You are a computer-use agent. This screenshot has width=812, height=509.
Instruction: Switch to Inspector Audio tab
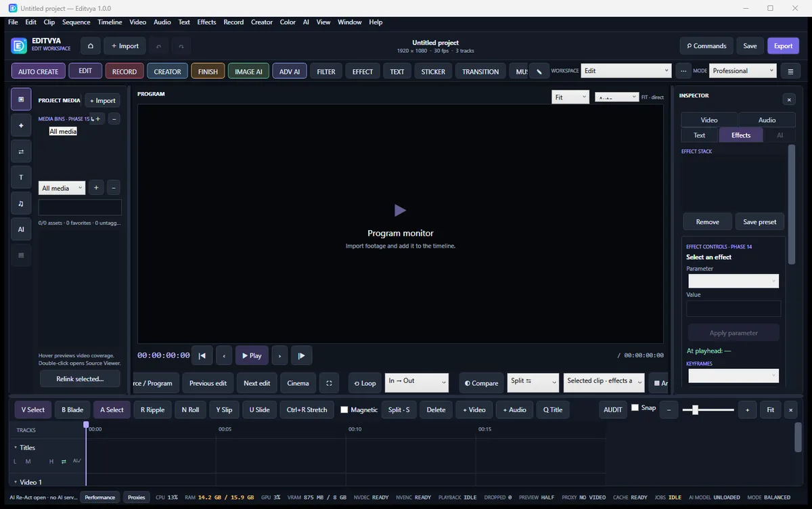point(767,120)
